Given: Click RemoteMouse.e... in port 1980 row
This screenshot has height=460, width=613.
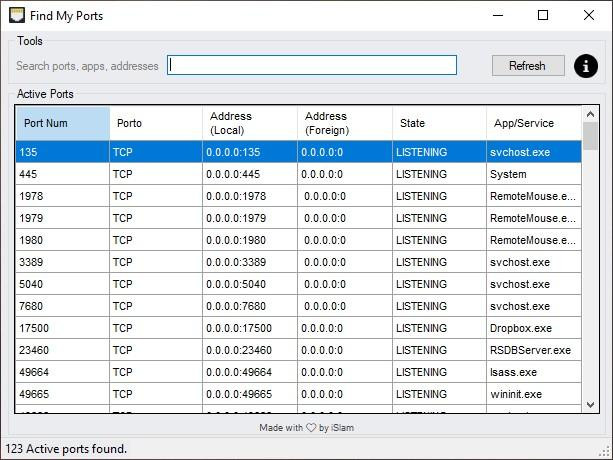Looking at the screenshot, I should (534, 240).
